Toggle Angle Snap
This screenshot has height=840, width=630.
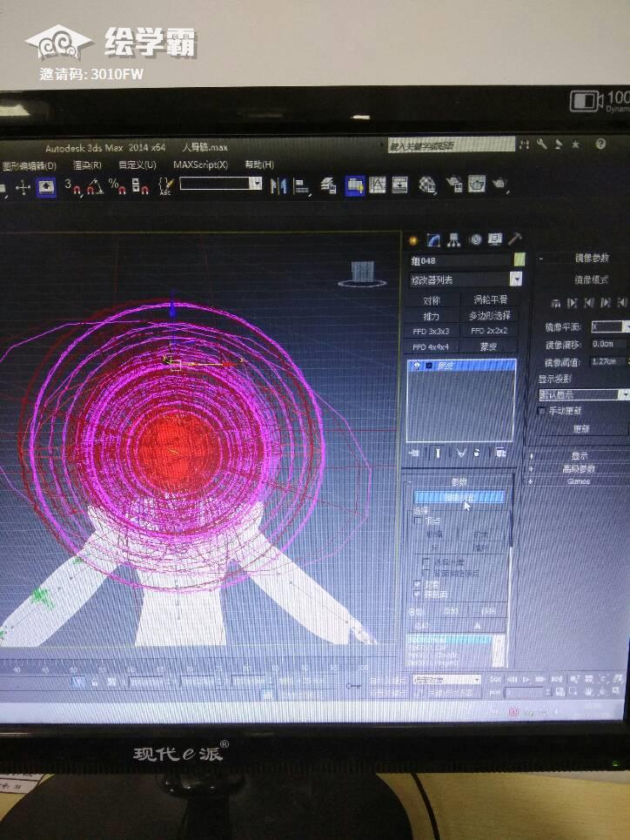point(95,186)
